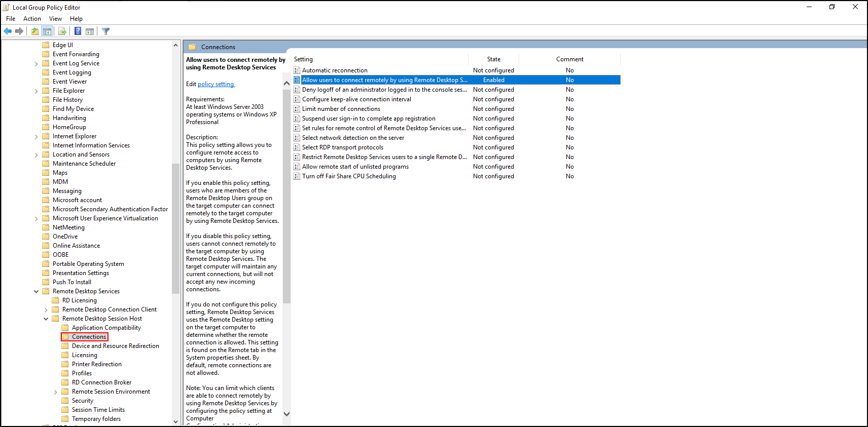Viewport: 868px width, 427px height.
Task: Expand Microsoft User Experience Virtualization node
Action: (x=36, y=219)
